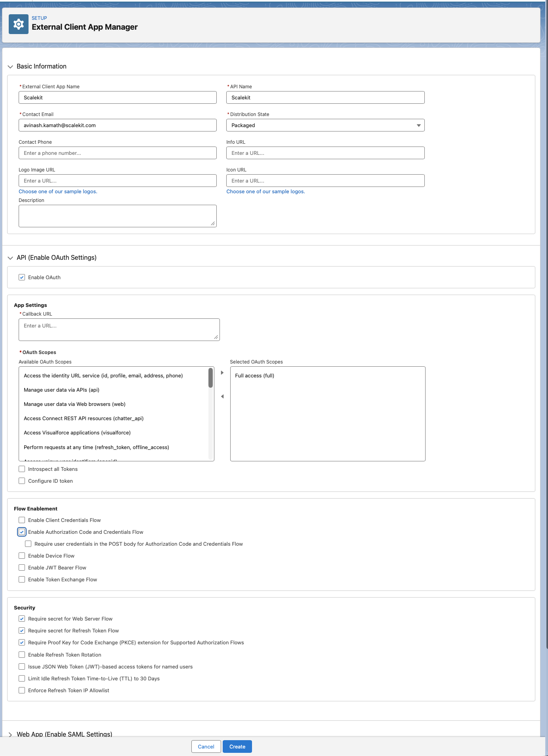Image resolution: width=548 pixels, height=756 pixels.
Task: Focus the External Client App Name field
Action: coord(118,97)
